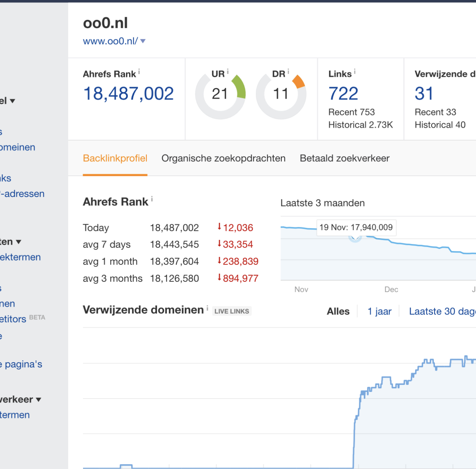Viewport: 476px width, 469px height.
Task: Click the info icon beside UR
Action: (x=228, y=71)
